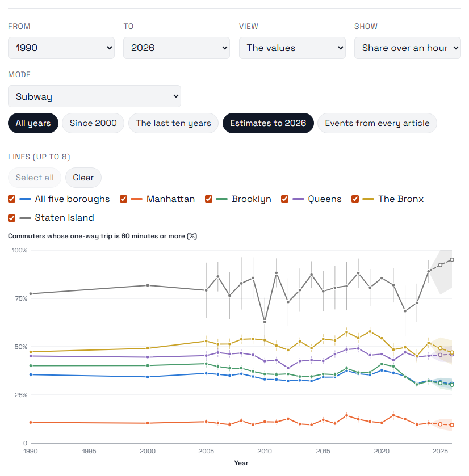Click the Manhattan 2026 estimate point
Screen dimensions: 469x476
[452, 425]
